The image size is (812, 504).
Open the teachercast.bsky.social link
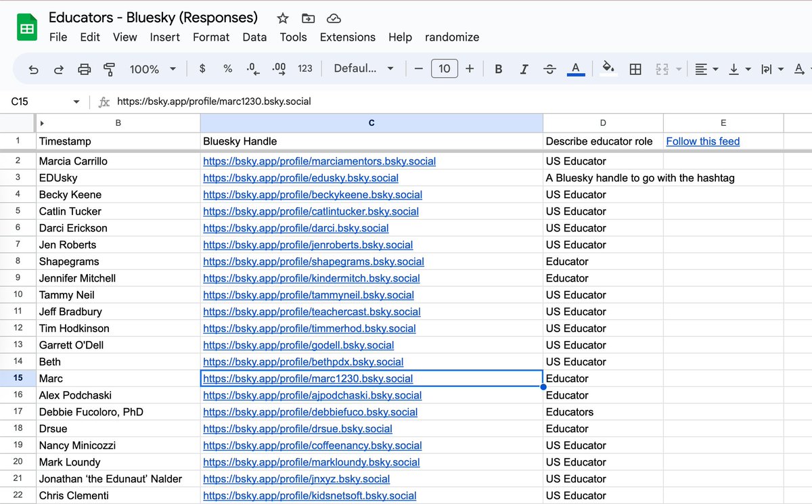pos(312,312)
